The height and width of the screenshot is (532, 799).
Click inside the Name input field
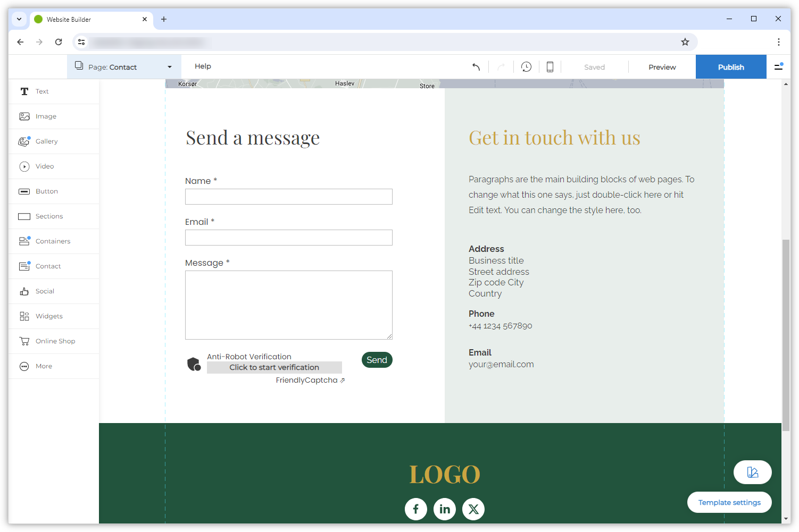tap(288, 197)
